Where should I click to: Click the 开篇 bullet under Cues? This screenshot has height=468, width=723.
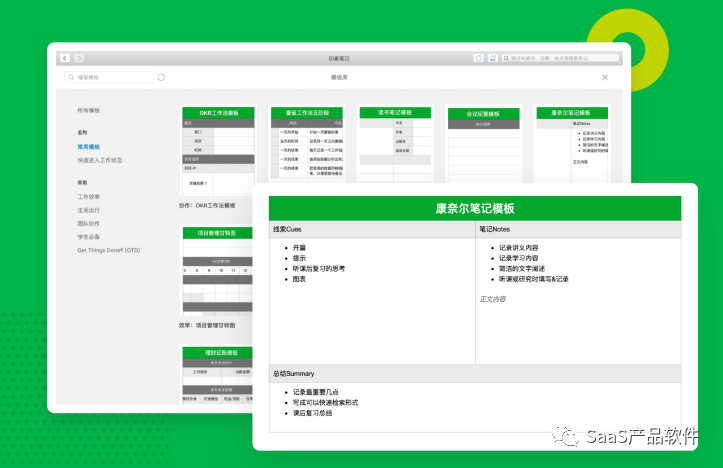[x=299, y=248]
